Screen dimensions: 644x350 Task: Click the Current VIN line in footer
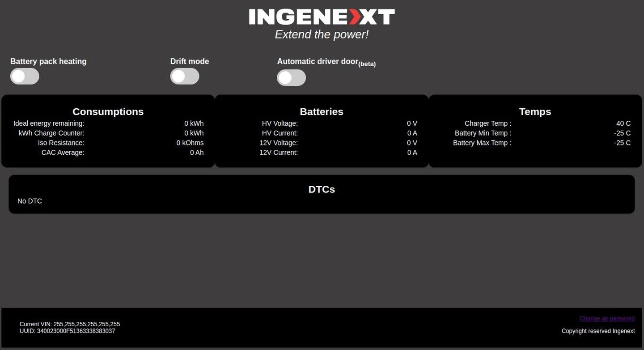[x=70, y=324]
